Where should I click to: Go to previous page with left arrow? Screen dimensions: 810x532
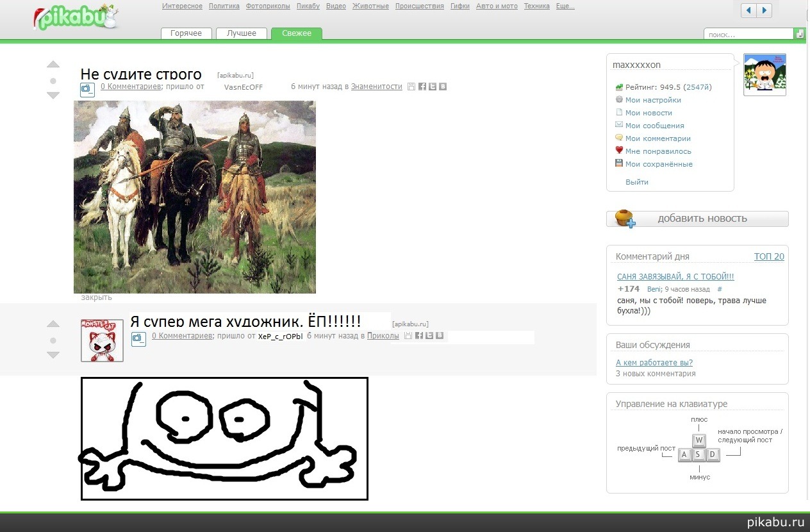click(x=748, y=10)
